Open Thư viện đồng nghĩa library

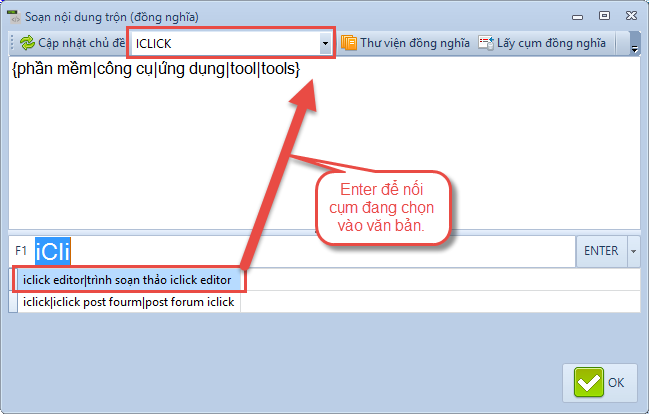(x=415, y=43)
